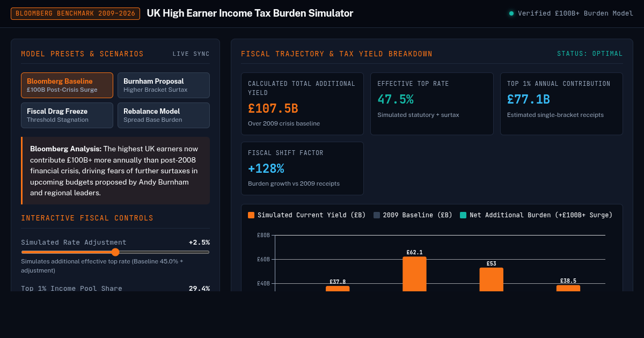Screen dimensions: 644x338
Task: Click the Fiscal Trajectory & Tax Yield heading
Action: point(336,54)
